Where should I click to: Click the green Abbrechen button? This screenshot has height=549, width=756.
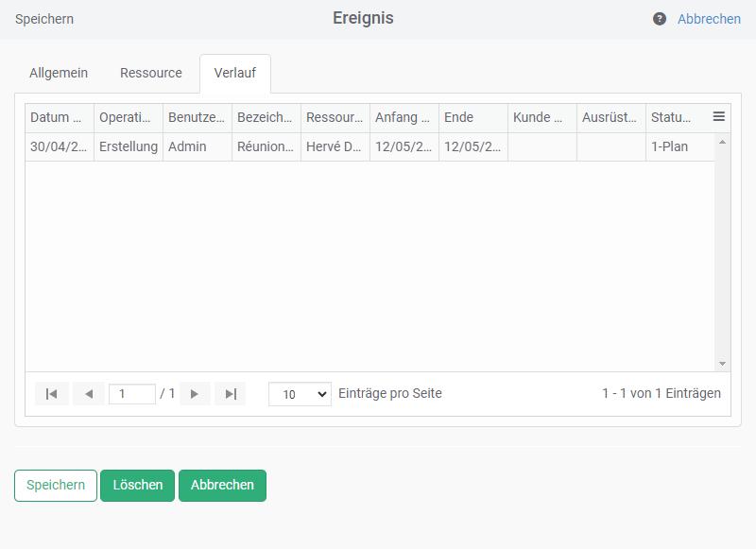tap(222, 486)
